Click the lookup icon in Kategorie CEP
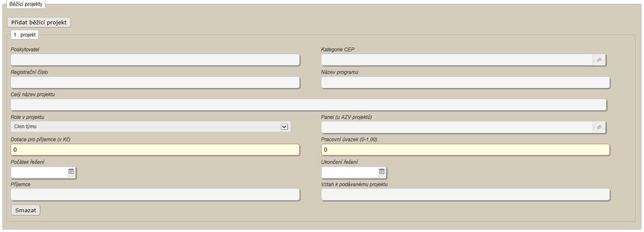The height and width of the screenshot is (232, 644). click(x=599, y=60)
